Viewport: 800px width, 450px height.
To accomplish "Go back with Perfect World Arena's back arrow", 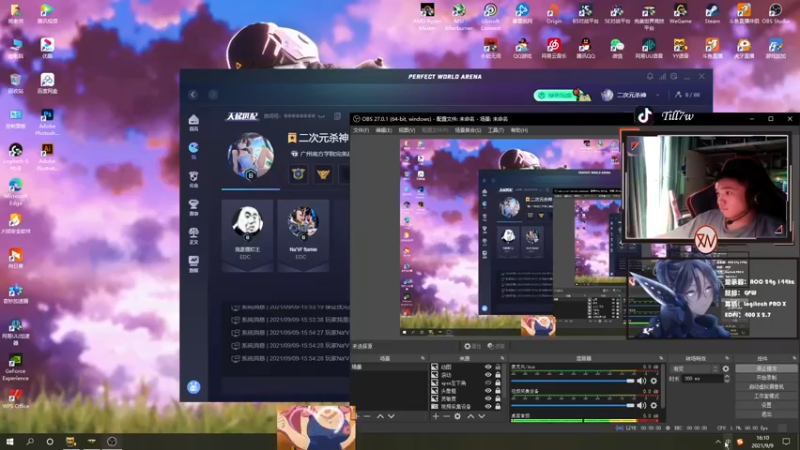I will point(193,94).
